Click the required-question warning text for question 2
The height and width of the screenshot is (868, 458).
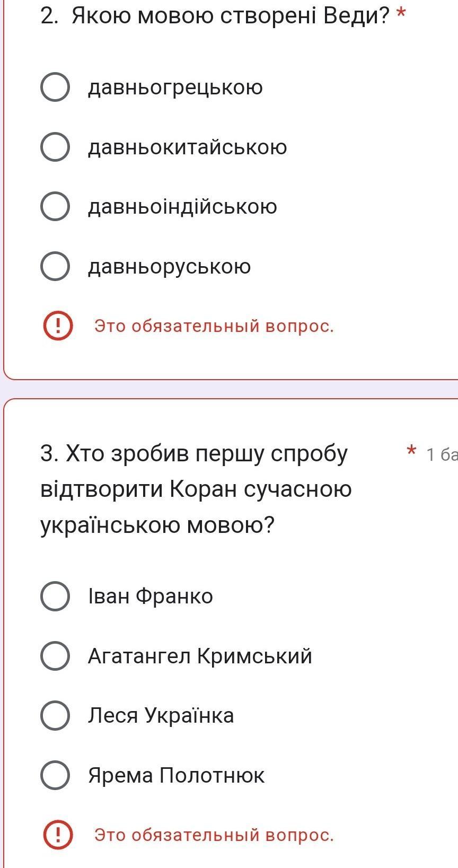[214, 326]
